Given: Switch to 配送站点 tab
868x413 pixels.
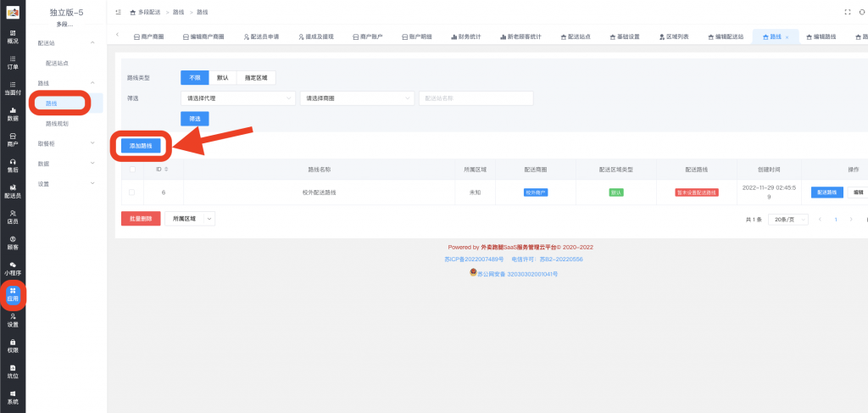Looking at the screenshot, I should point(576,37).
